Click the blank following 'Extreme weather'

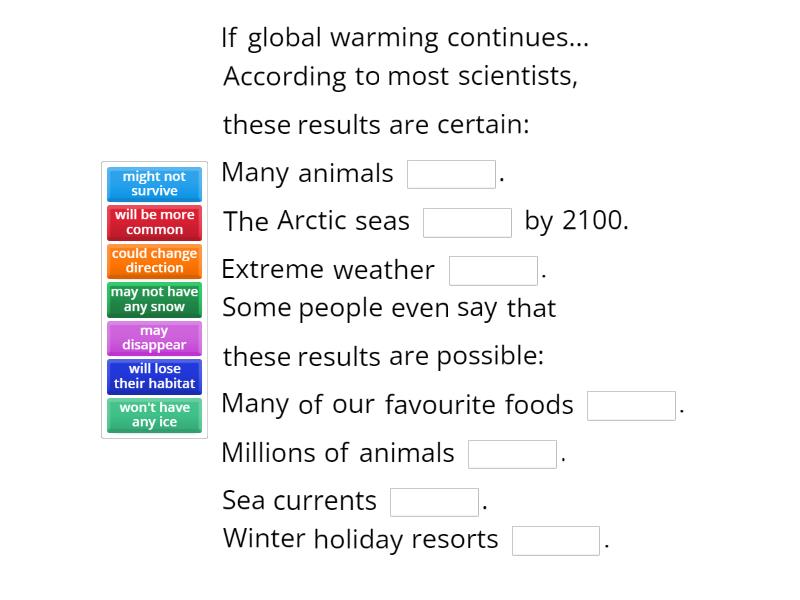[493, 268]
